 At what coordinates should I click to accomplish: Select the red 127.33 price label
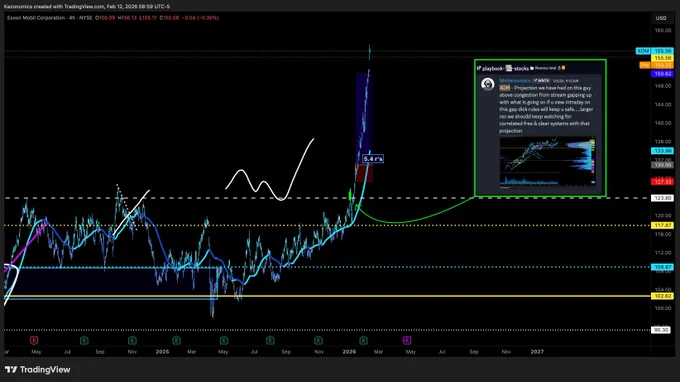663,182
